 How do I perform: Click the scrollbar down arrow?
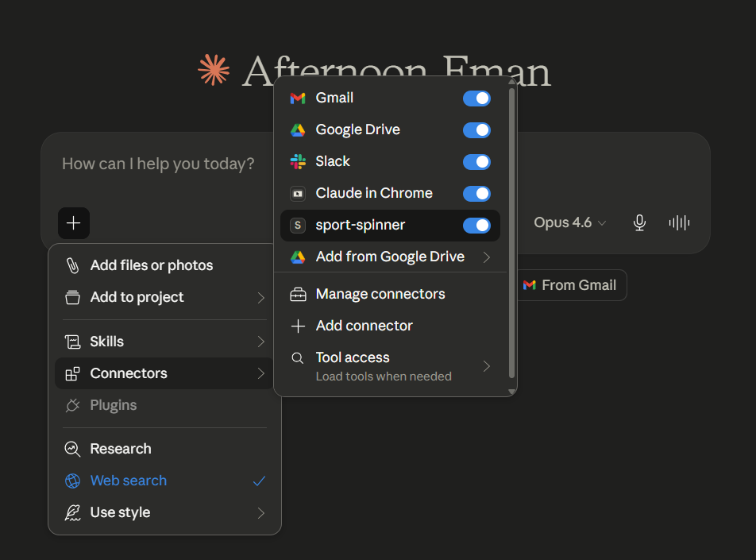point(511,392)
